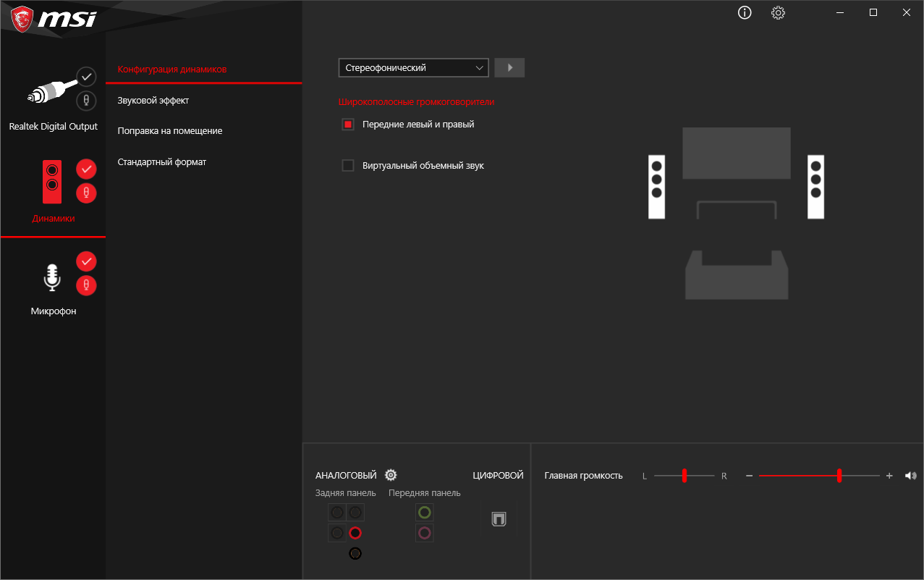Select the Микрофон device

pos(53,286)
